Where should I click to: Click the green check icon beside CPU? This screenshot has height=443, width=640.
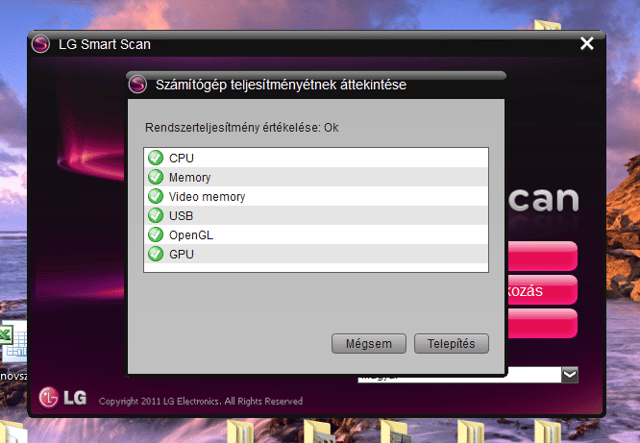click(x=156, y=158)
